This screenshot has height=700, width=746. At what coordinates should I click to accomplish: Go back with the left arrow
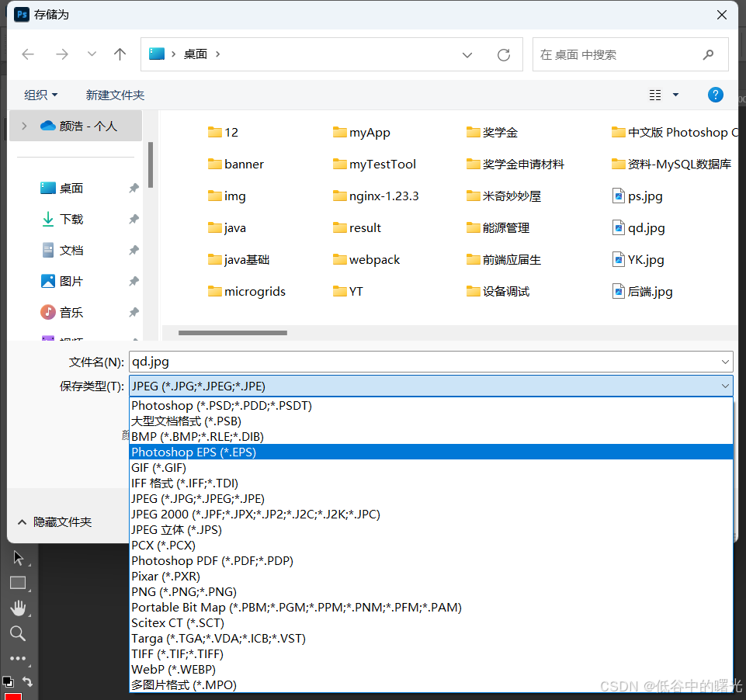[x=28, y=54]
